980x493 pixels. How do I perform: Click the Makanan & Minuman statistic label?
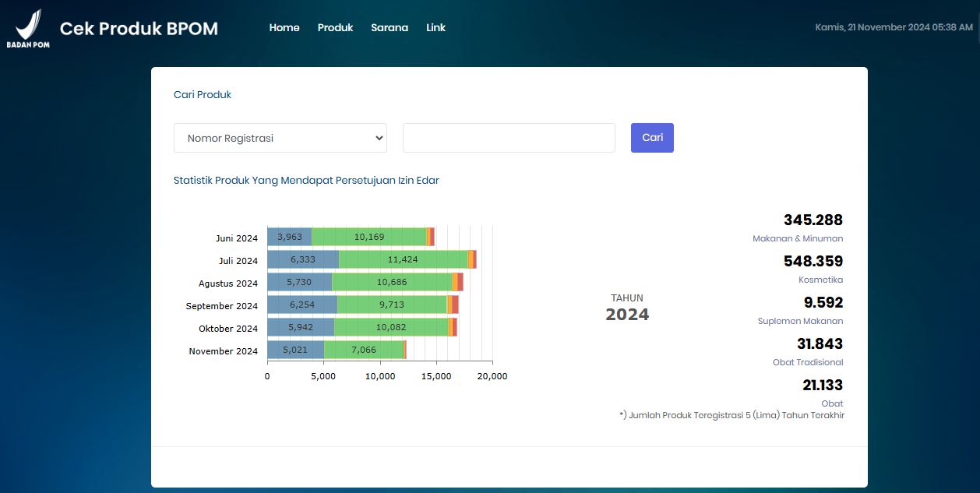pos(797,238)
